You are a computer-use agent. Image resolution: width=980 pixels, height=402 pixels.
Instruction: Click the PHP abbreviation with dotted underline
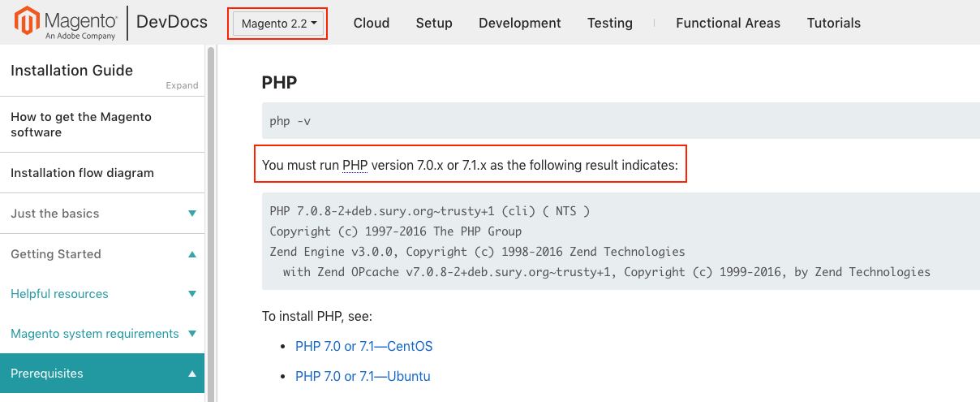tap(355, 165)
